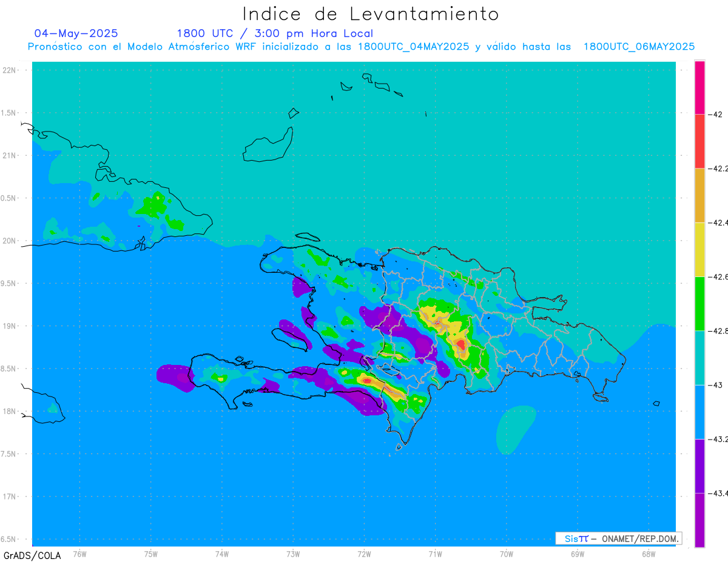Click the "9.5N" latitude label
Image resolution: width=728 pixels, height=562 pixels.
coord(9,283)
